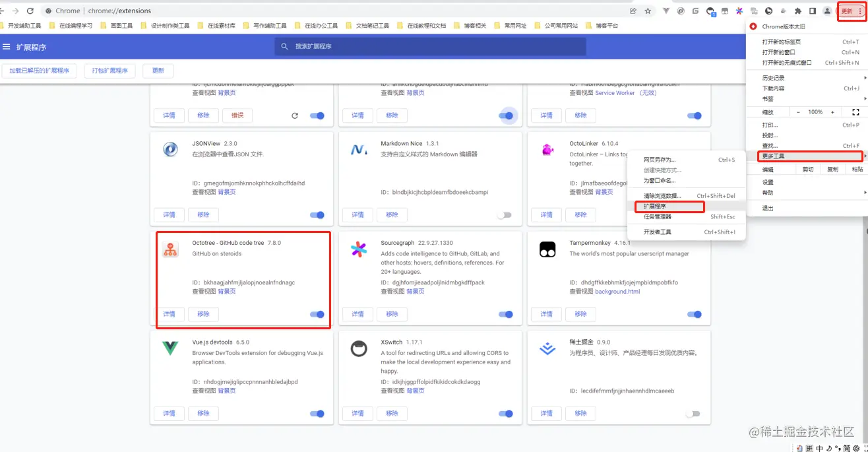This screenshot has width=868, height=452.
Task: Disable the Tampermonkey extension toggle
Action: [x=695, y=315]
